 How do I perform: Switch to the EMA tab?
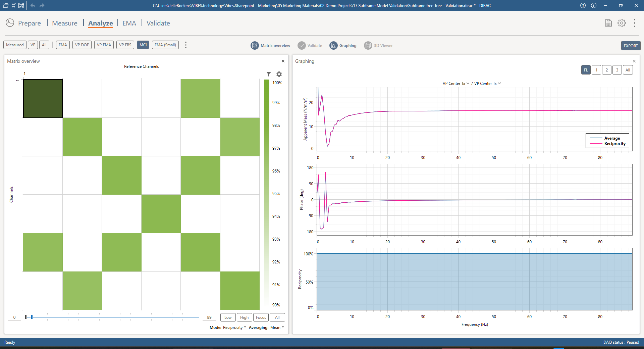click(129, 23)
